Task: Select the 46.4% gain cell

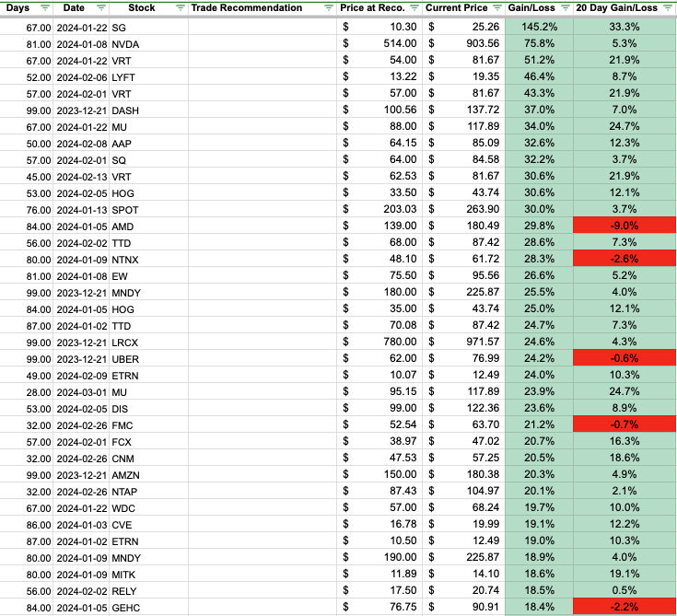Action: pos(539,76)
